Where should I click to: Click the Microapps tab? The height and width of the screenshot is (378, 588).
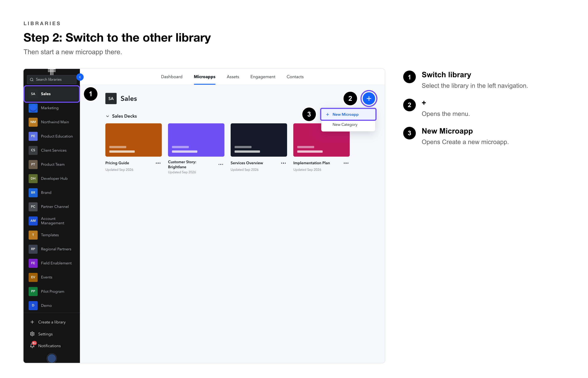tap(204, 77)
